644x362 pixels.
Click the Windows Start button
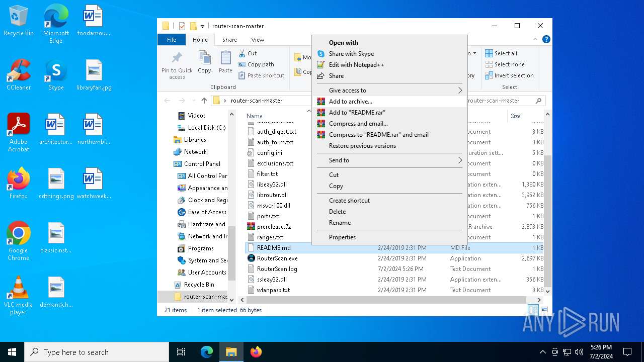[12, 352]
